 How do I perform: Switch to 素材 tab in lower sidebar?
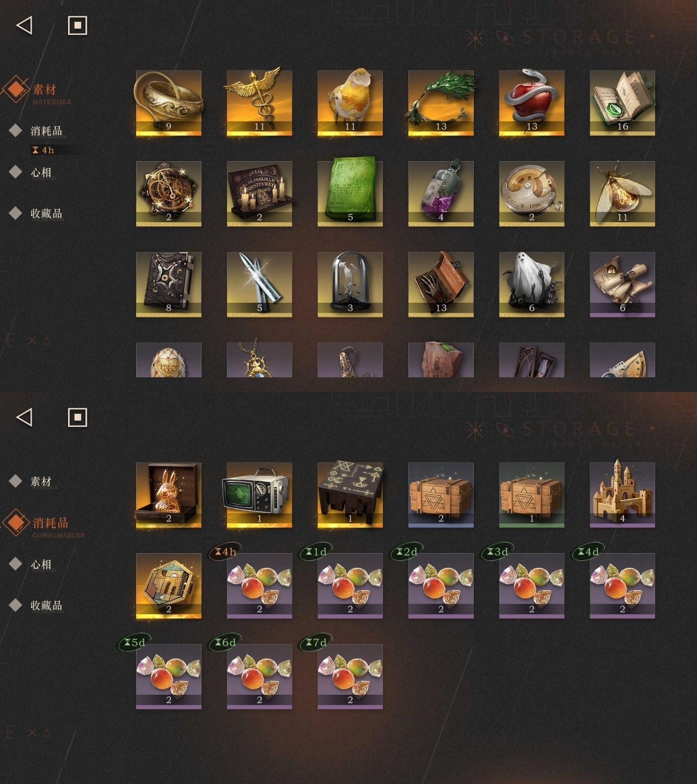[41, 481]
